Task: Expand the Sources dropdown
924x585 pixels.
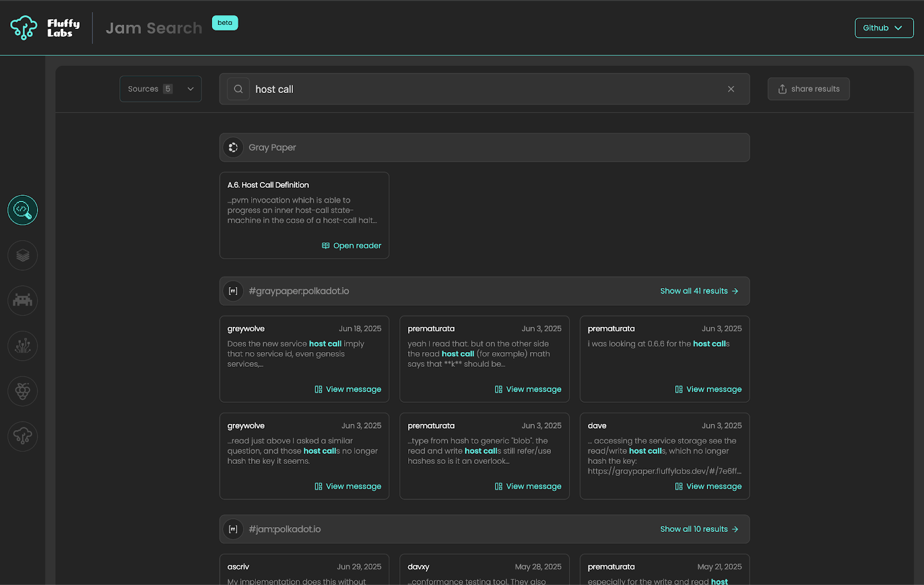Action: tap(161, 89)
